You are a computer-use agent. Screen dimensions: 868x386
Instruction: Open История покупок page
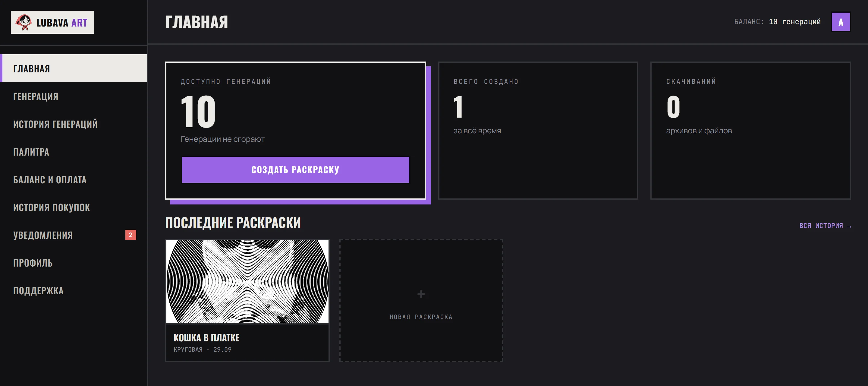click(74, 207)
